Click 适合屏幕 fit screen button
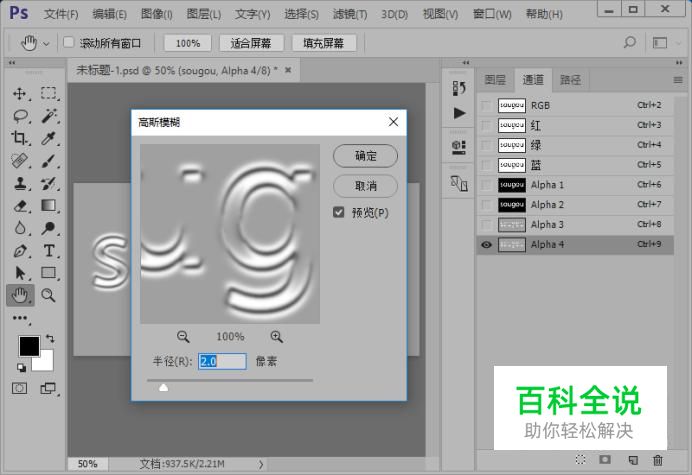The height and width of the screenshot is (475, 692). pyautogui.click(x=251, y=43)
